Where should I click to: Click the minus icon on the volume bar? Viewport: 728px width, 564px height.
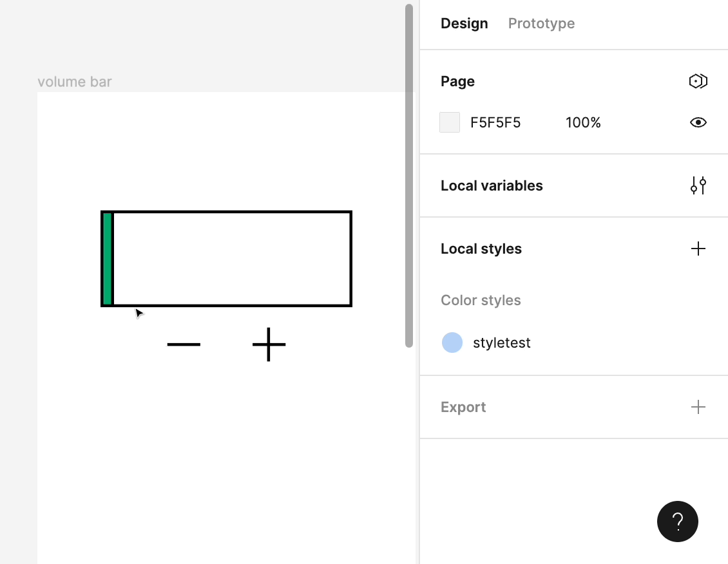click(183, 344)
